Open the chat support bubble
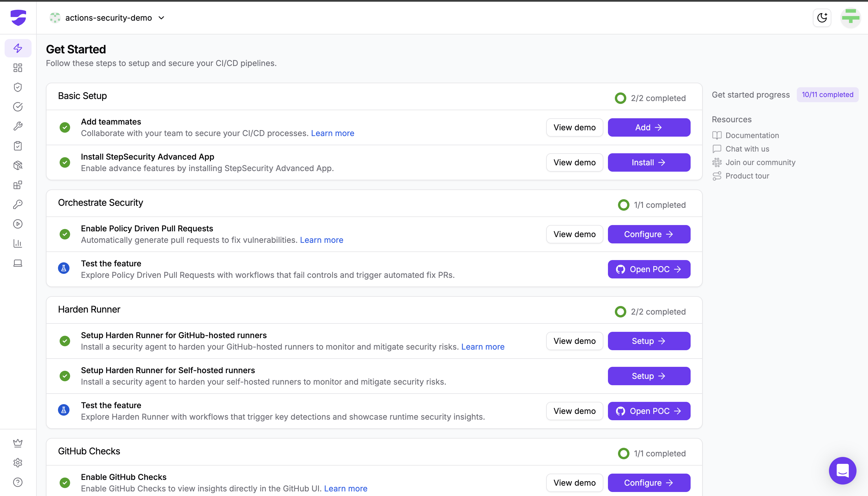This screenshot has height=496, width=868. [842, 471]
